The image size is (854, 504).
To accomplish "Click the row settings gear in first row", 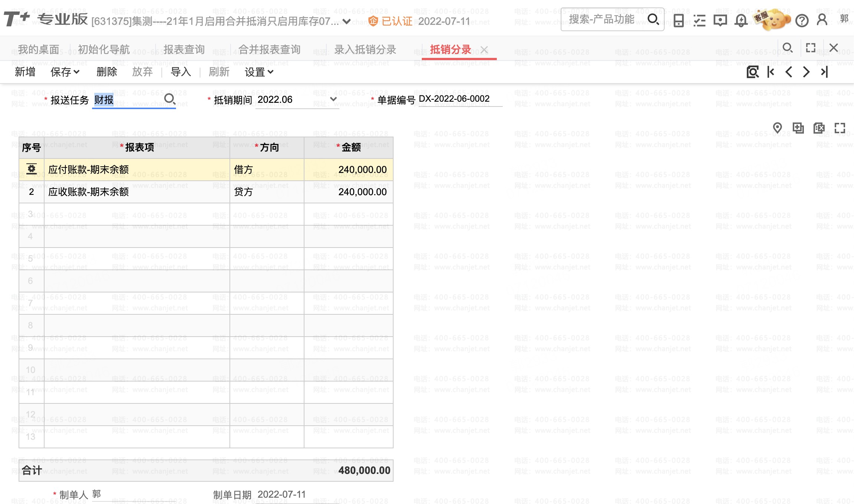I will pos(32,169).
